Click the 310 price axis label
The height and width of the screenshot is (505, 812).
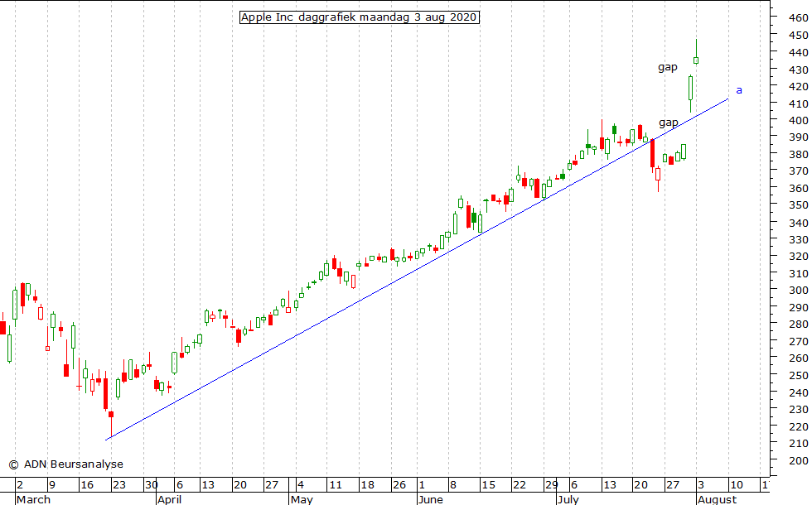click(x=797, y=273)
